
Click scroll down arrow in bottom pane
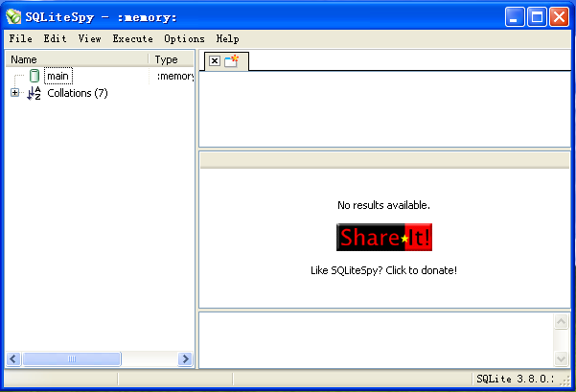(x=561, y=358)
